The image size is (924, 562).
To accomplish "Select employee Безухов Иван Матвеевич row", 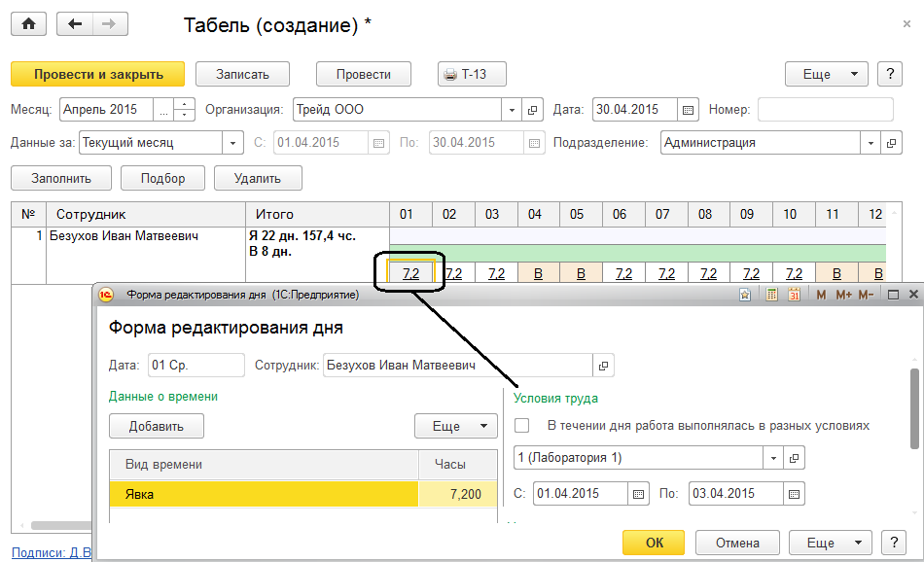I will click(146, 236).
